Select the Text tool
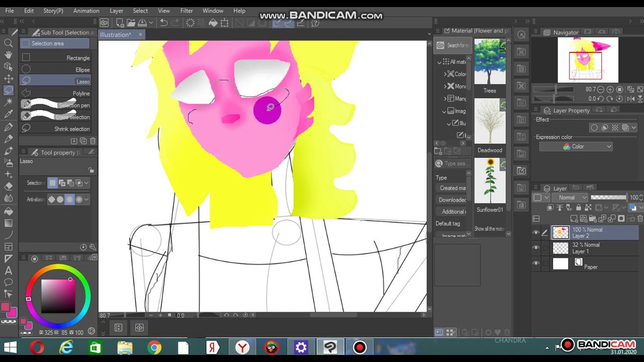 (x=9, y=270)
